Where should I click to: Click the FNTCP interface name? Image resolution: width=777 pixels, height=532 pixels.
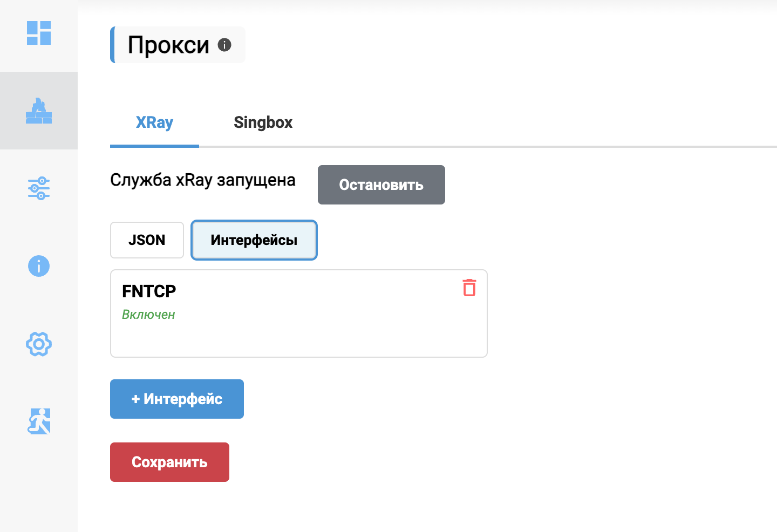(149, 291)
